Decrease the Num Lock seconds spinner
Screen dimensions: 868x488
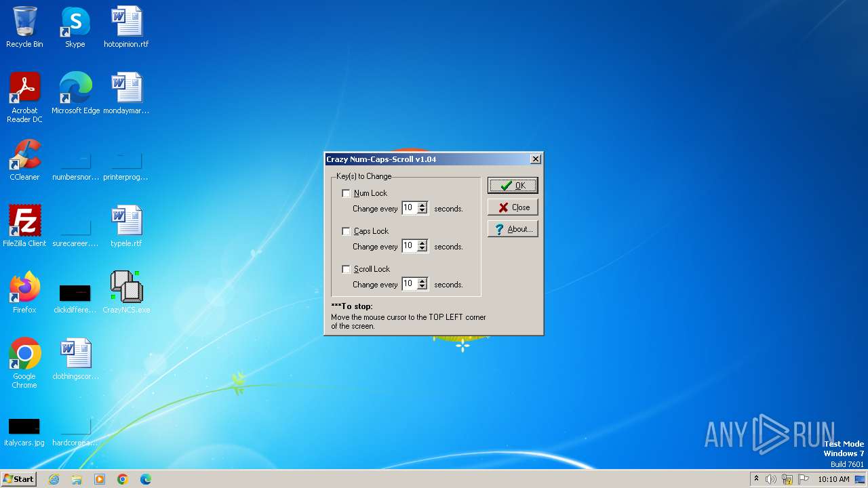pyautogui.click(x=422, y=211)
